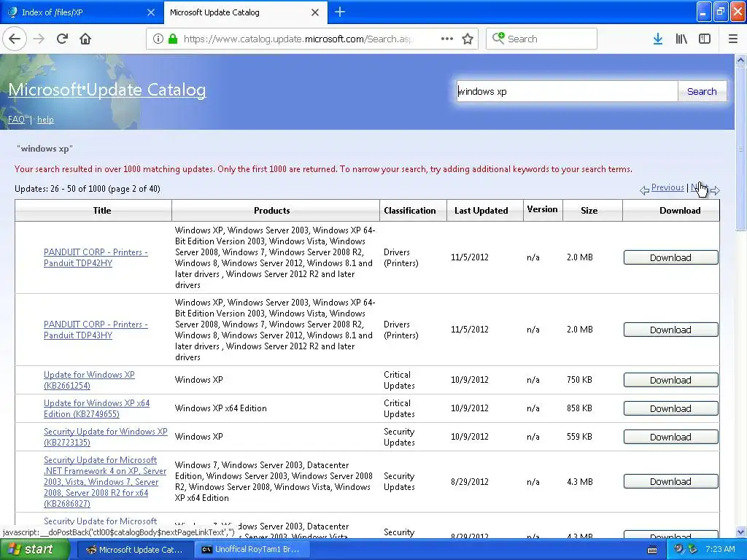The height and width of the screenshot is (560, 747).
Task: Open the library bookshelf icon
Action: pos(681,39)
